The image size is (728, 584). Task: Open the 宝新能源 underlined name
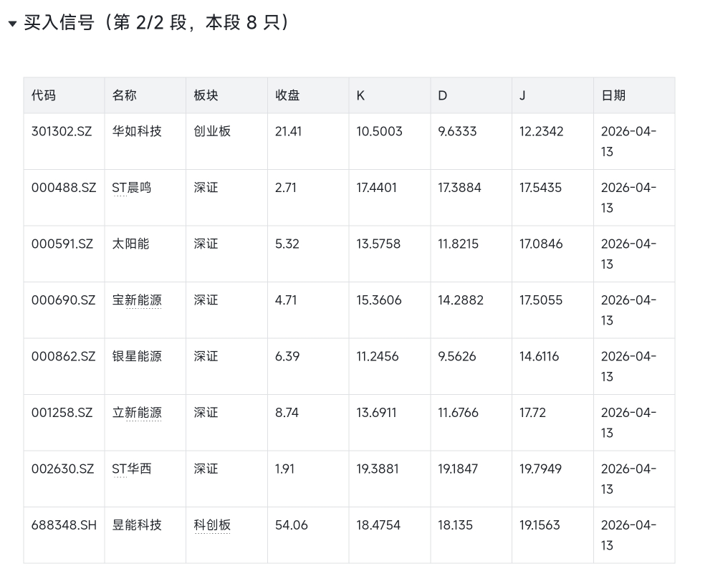coord(137,300)
